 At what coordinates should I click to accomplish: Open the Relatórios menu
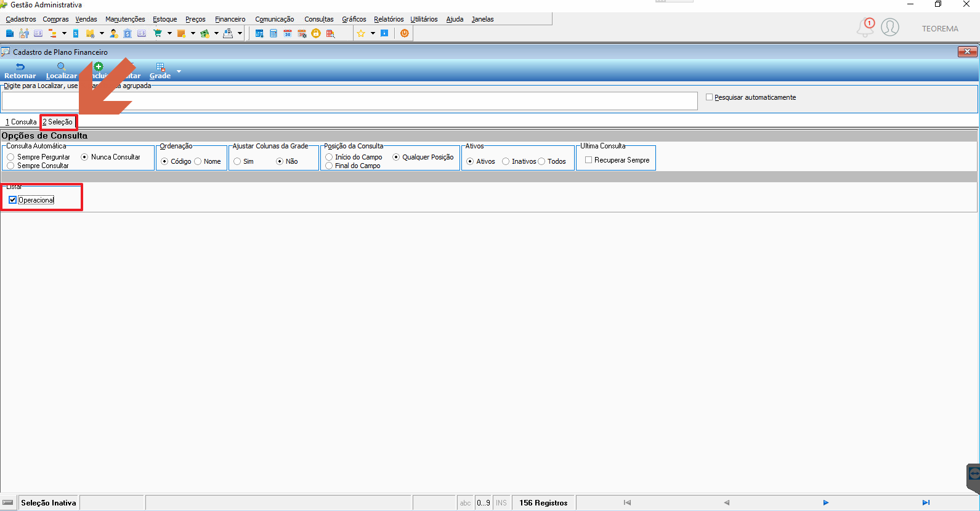tap(389, 19)
